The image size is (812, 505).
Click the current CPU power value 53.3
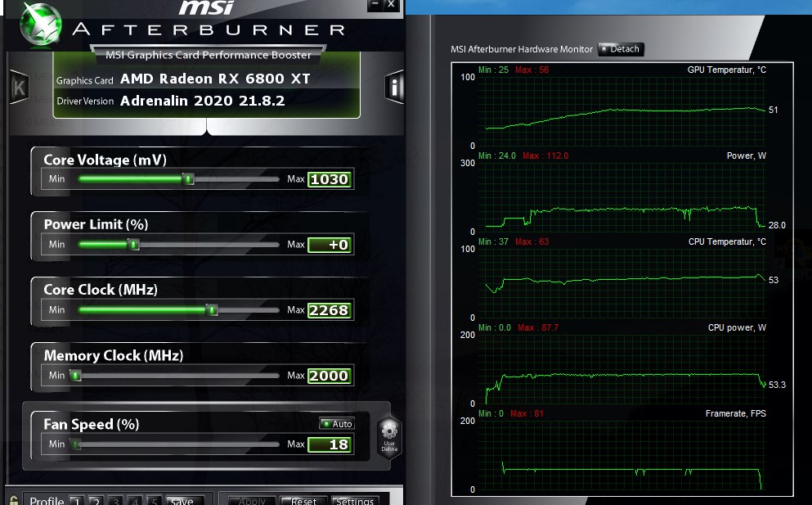click(777, 385)
